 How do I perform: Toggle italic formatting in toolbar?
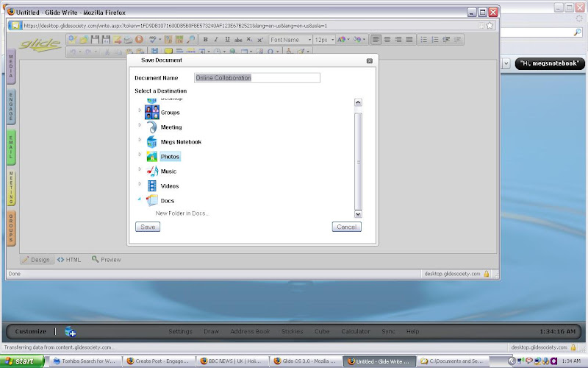pos(216,40)
